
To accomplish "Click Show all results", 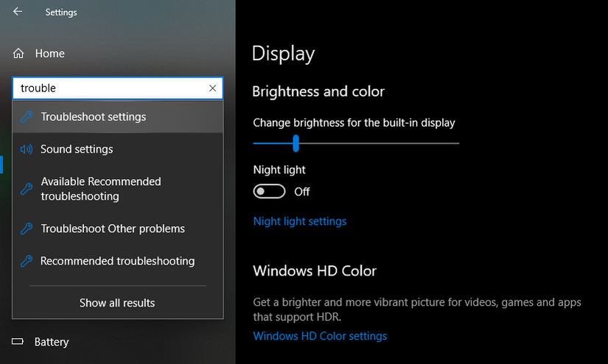I will pyautogui.click(x=117, y=303).
